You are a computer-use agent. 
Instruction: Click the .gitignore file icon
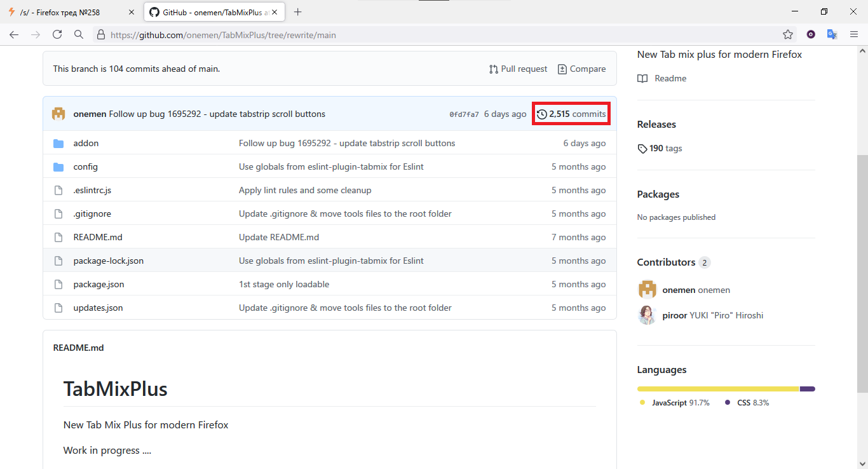58,214
